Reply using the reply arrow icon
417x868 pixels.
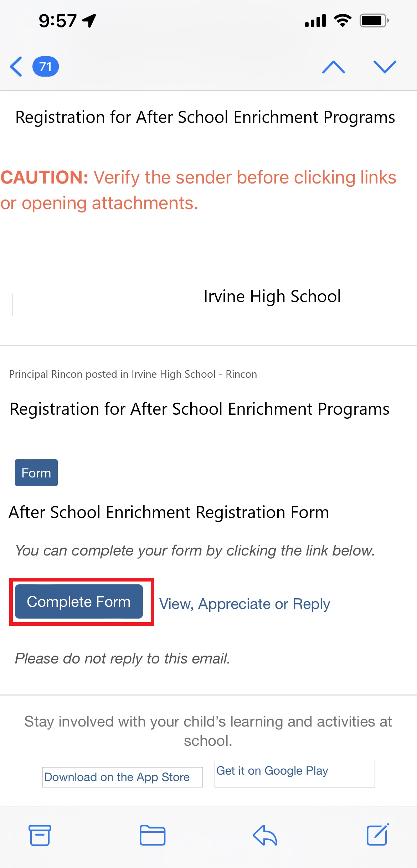coord(265,835)
